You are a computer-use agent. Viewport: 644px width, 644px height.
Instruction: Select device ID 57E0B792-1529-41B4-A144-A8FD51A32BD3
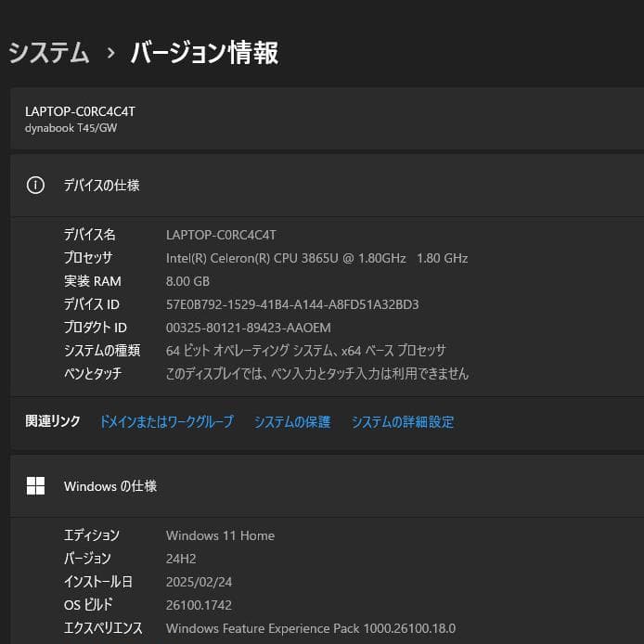pyautogui.click(x=292, y=304)
